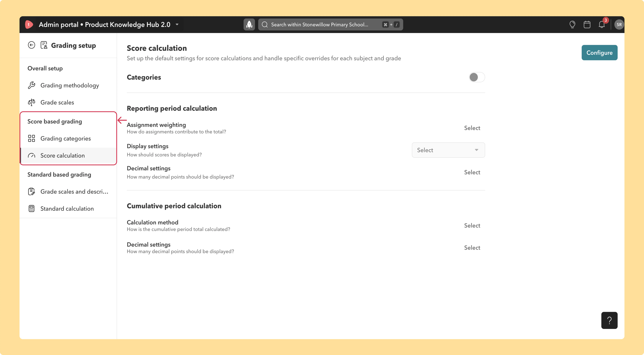
Task: Select Score calculation in sidebar
Action: 68,155
